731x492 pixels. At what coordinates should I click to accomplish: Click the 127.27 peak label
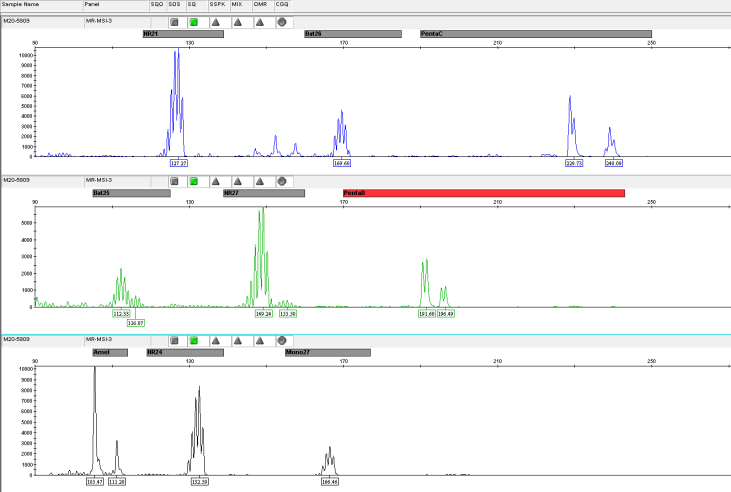[x=180, y=162]
